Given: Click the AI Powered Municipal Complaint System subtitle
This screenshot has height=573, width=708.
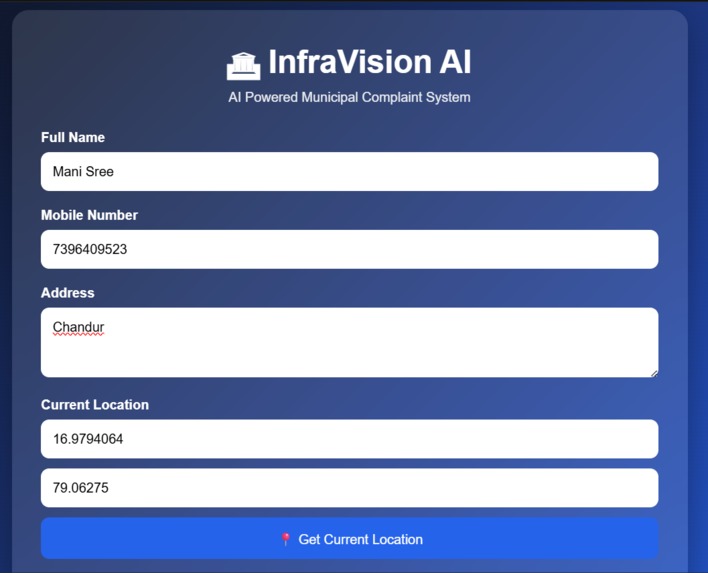Looking at the screenshot, I should tap(349, 97).
